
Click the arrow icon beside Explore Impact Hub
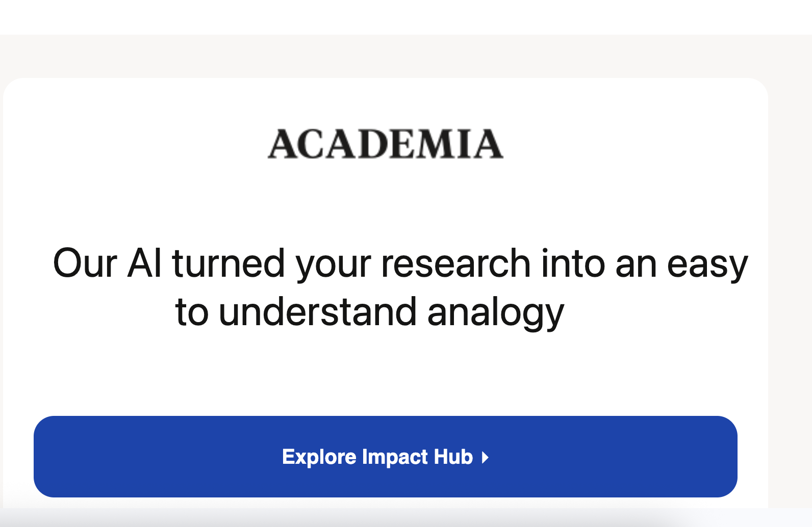(485, 457)
